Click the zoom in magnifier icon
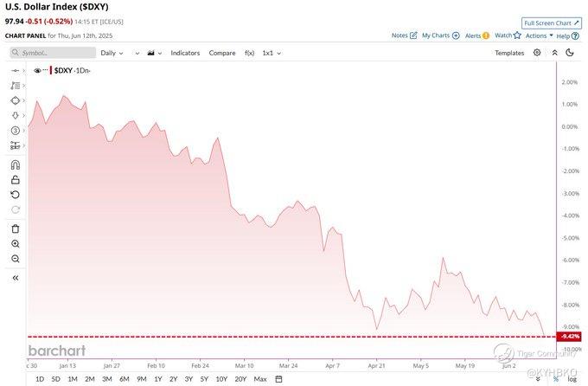The height and width of the screenshot is (386, 588). click(16, 244)
